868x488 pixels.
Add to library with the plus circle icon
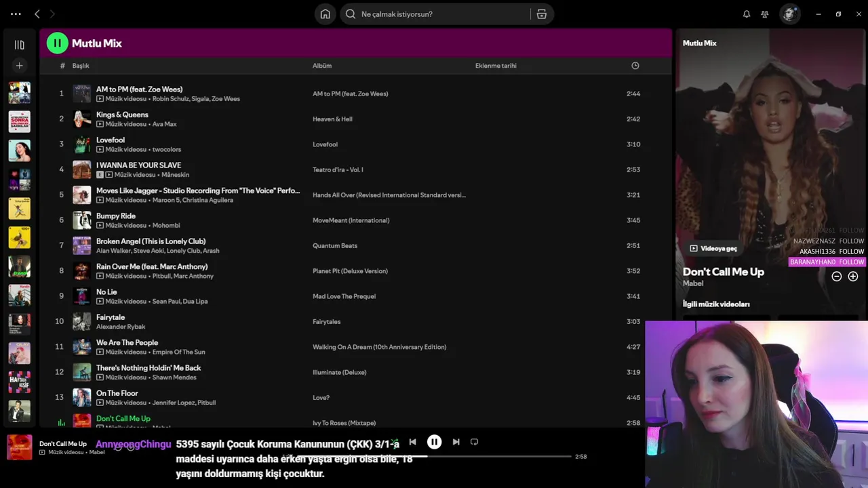[x=853, y=277]
